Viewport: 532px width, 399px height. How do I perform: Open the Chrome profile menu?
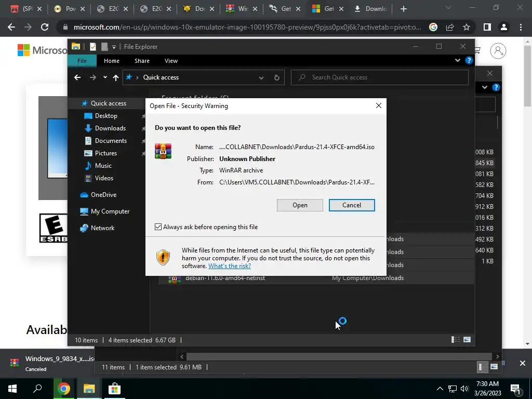tap(504, 27)
